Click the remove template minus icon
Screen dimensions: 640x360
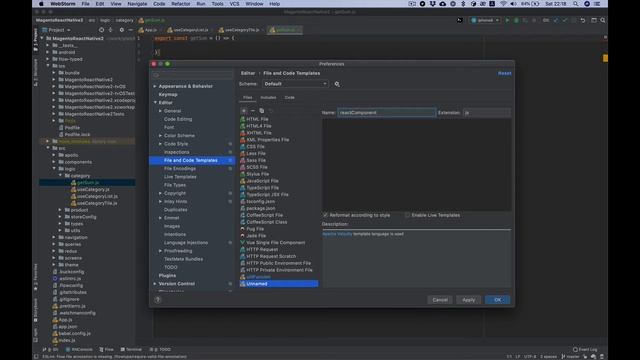pyautogui.click(x=253, y=111)
